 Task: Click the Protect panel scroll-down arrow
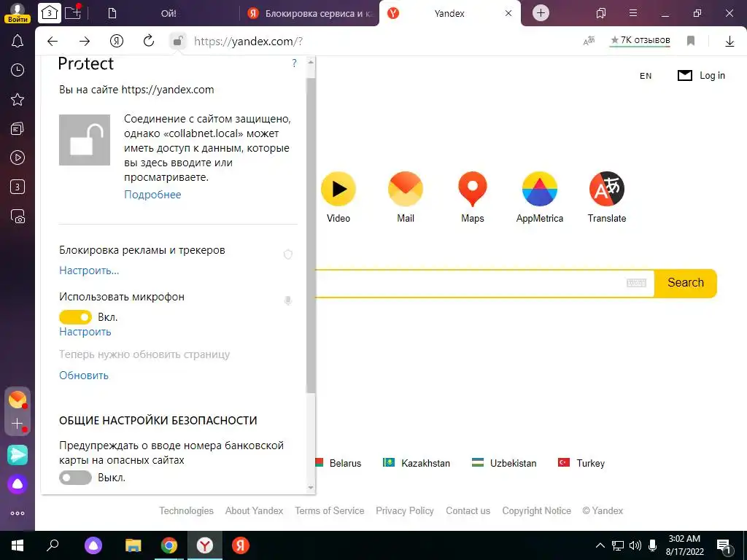tap(311, 488)
